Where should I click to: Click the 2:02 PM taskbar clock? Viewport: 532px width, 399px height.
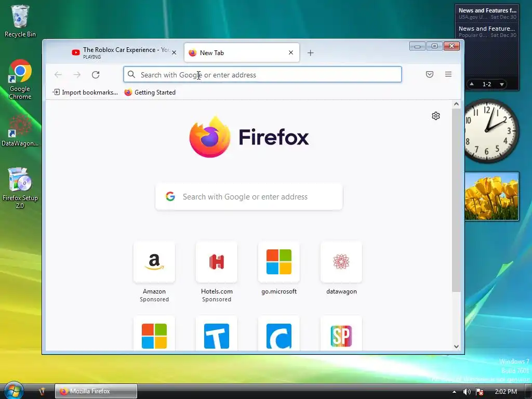point(506,392)
